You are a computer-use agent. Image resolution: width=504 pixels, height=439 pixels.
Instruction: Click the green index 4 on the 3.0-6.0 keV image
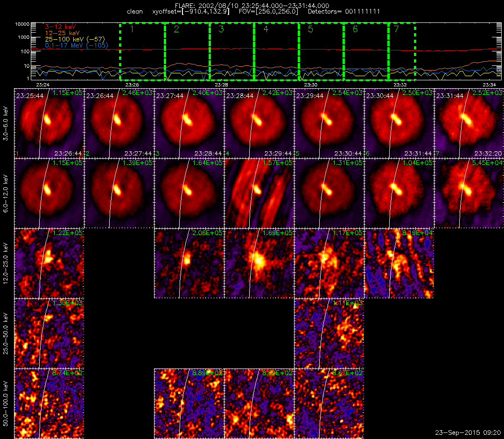(228, 154)
